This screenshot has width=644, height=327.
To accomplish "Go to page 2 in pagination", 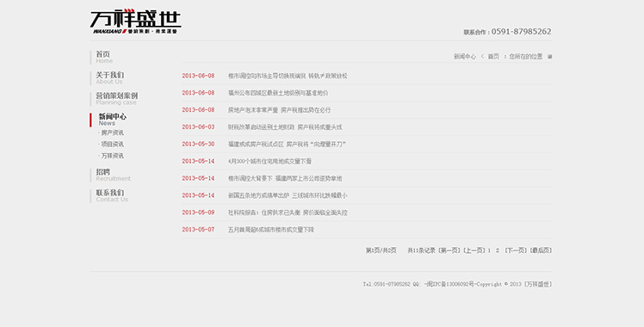I will [498, 250].
